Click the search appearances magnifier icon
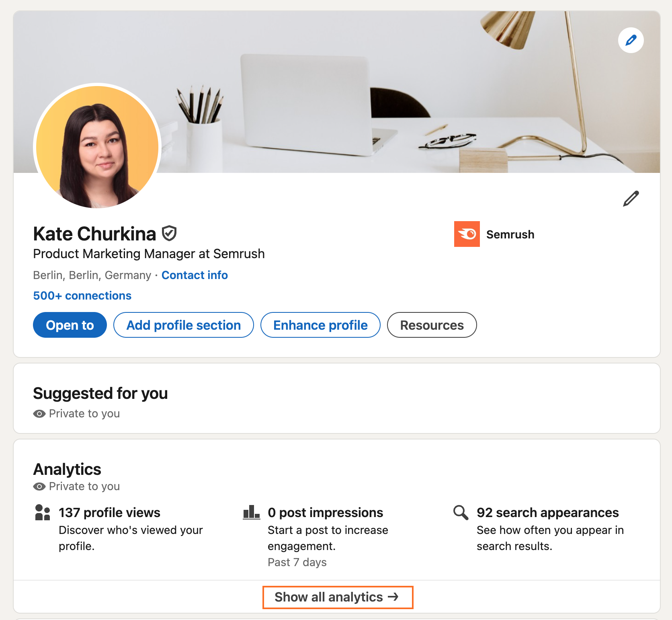Viewport: 672px width, 620px height. tap(461, 513)
